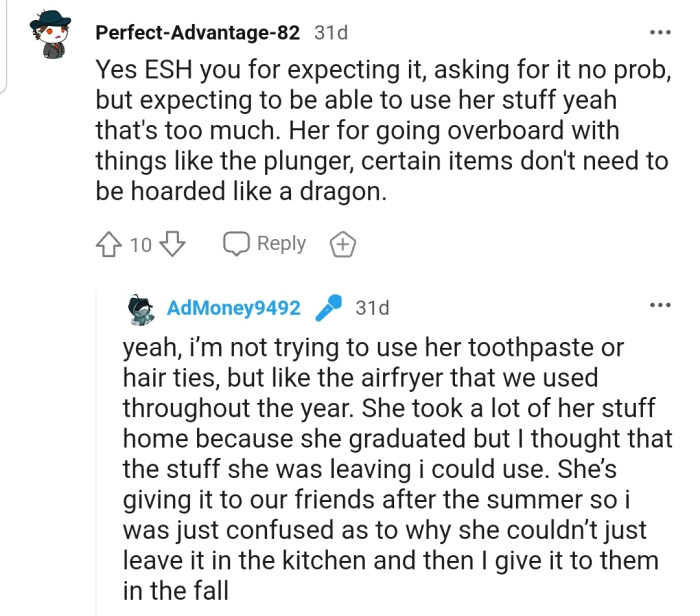Screen dimensions: 700x616
Task: Downvote Perfect-Advantage-82's comment
Action: 173,244
